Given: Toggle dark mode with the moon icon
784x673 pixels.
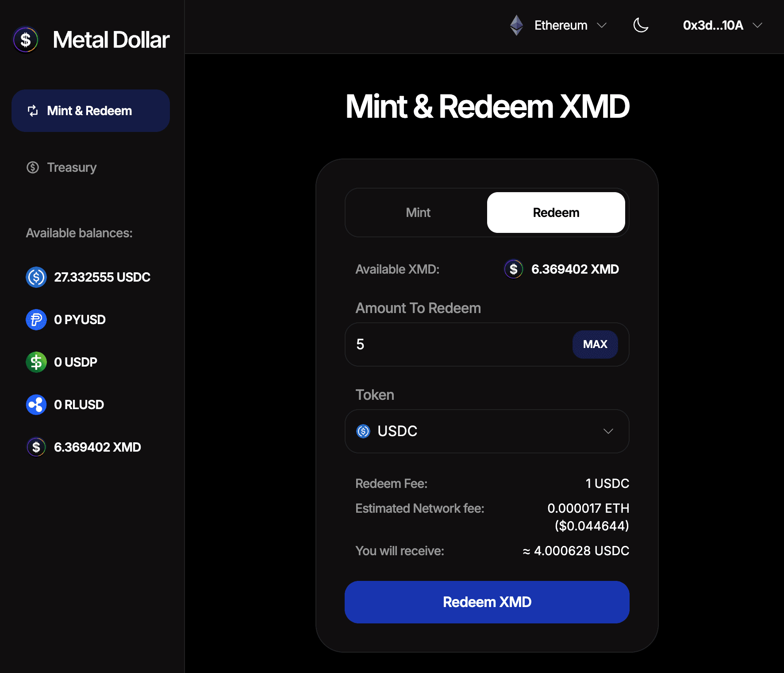Looking at the screenshot, I should click(641, 25).
